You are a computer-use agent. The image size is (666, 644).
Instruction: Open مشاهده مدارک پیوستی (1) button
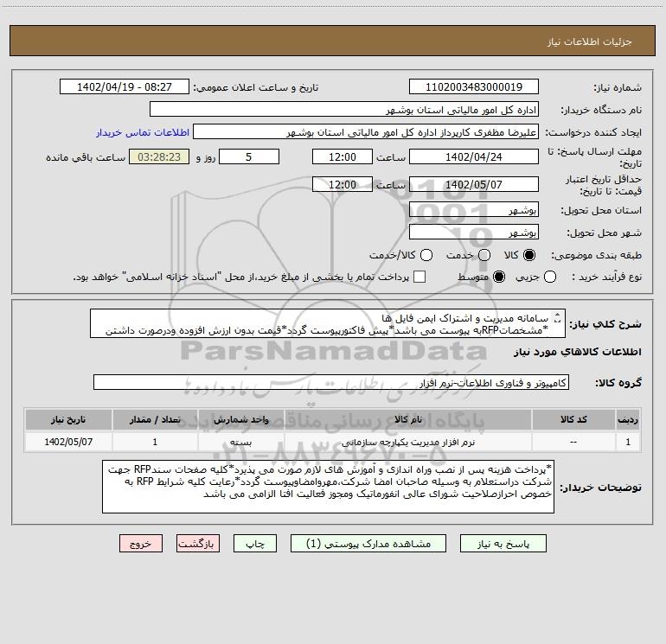(368, 544)
